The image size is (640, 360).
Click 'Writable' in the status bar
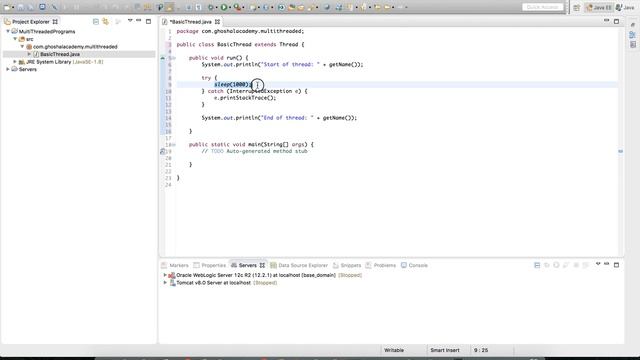[394, 350]
